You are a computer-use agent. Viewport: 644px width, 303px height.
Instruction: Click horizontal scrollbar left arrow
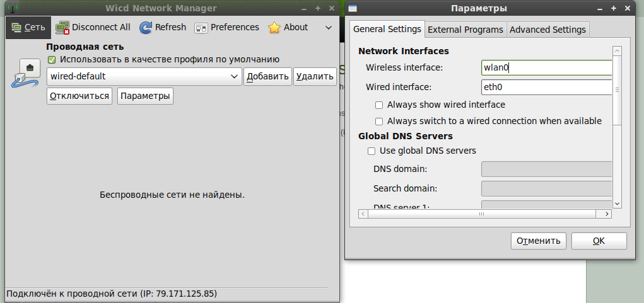[x=363, y=214]
